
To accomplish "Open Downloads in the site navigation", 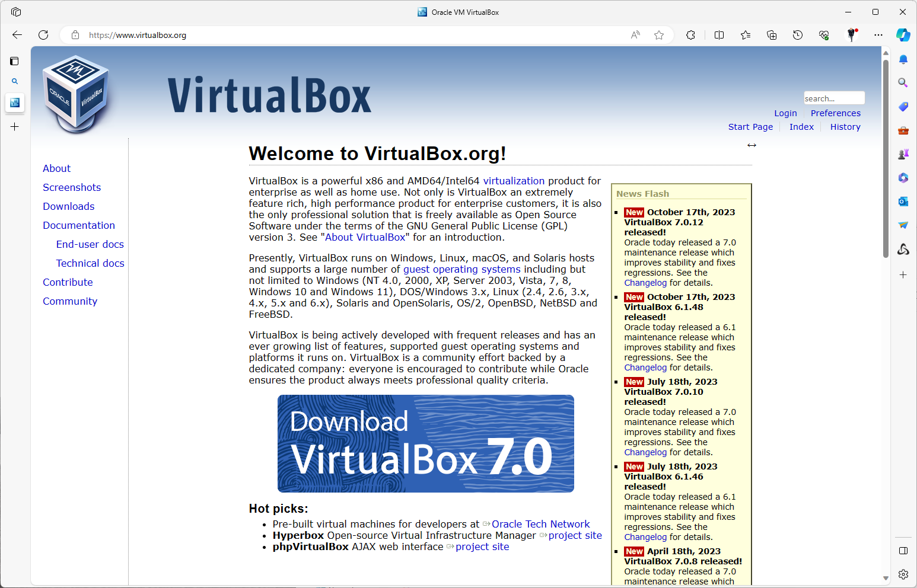I will pyautogui.click(x=68, y=206).
